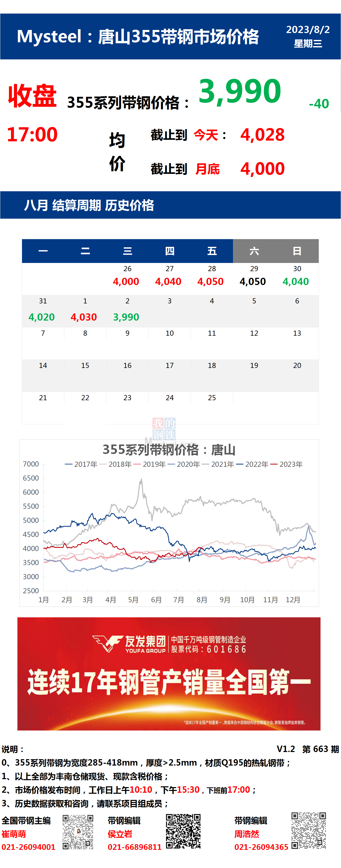
Task: Click the 三 weekday column header
Action: 127,251
